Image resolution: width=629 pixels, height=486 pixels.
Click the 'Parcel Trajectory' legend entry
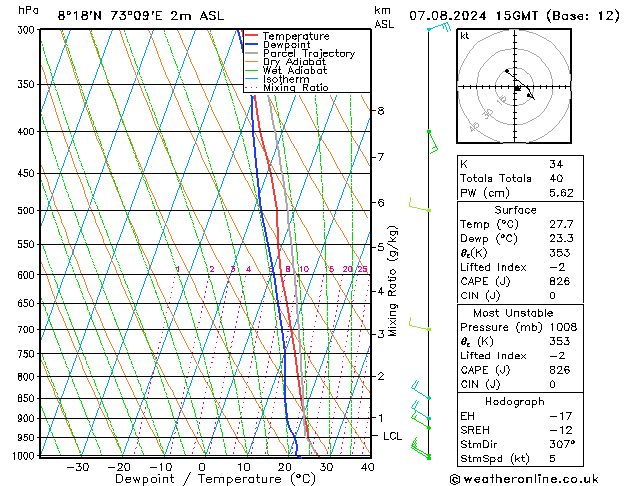pyautogui.click(x=309, y=53)
